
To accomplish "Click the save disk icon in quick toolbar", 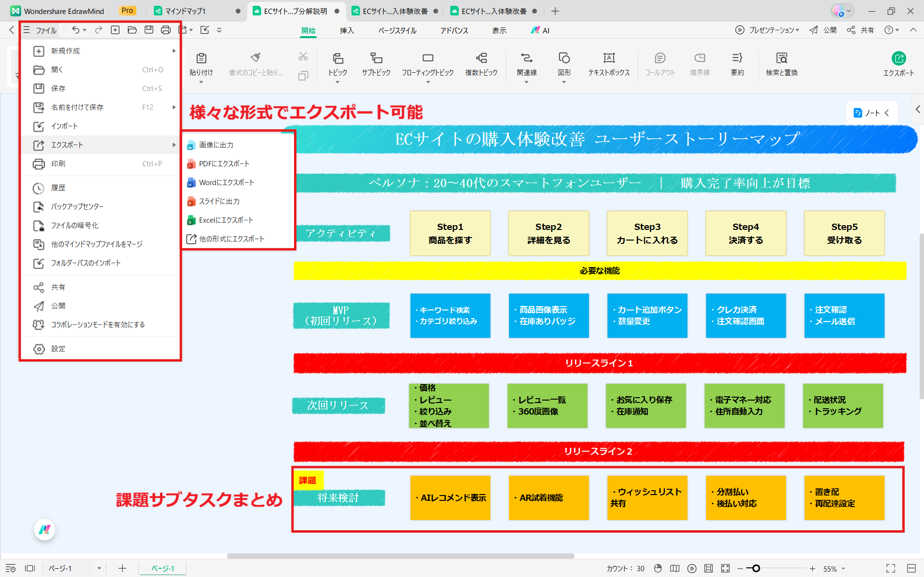I will point(149,30).
